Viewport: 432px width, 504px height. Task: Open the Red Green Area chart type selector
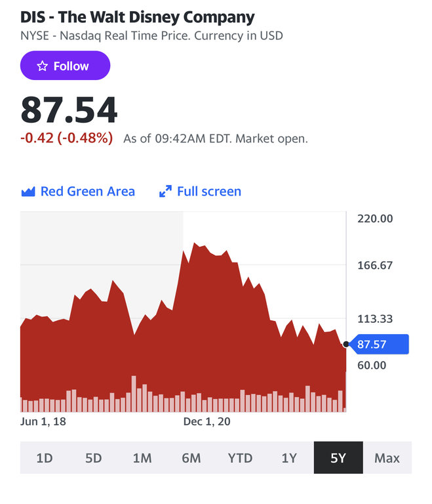click(x=87, y=192)
